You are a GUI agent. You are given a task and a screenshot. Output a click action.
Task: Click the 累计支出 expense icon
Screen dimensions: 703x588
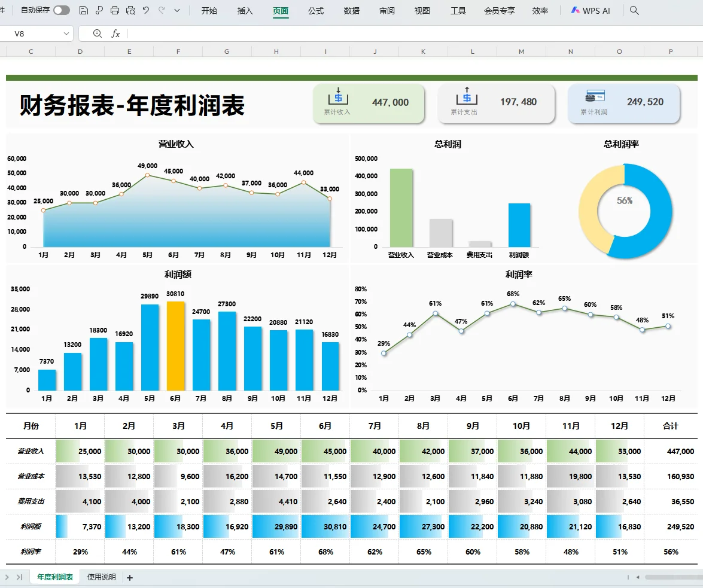pos(467,96)
